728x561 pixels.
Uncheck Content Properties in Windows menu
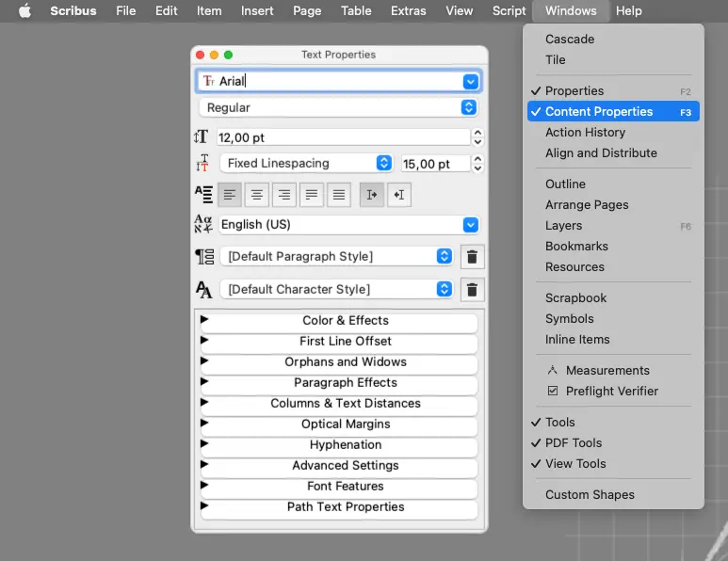click(x=599, y=111)
